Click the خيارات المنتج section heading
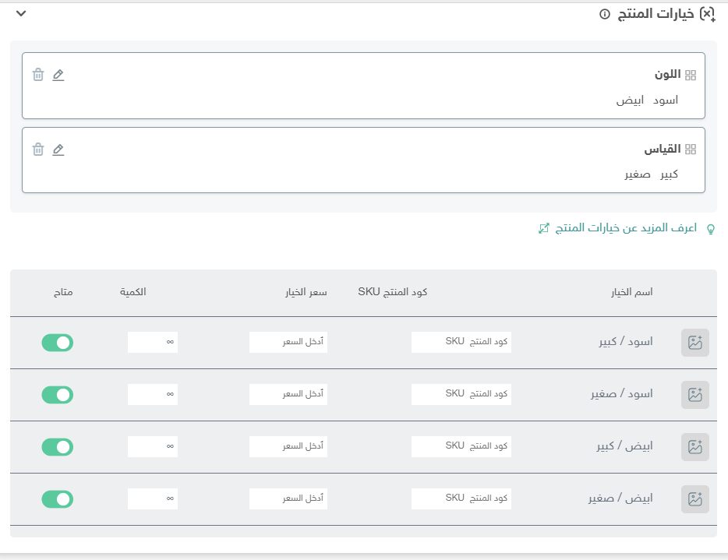Image resolution: width=728 pixels, height=560 pixels. click(656, 14)
